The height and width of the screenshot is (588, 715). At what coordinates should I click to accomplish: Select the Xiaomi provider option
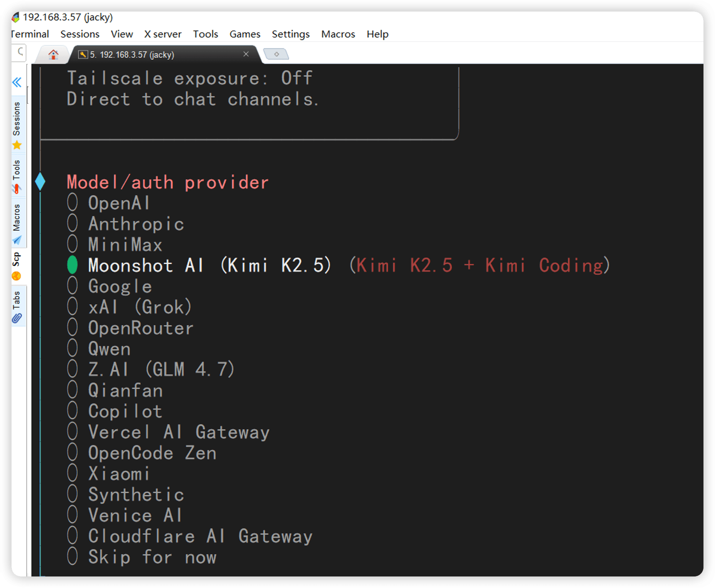click(108, 473)
